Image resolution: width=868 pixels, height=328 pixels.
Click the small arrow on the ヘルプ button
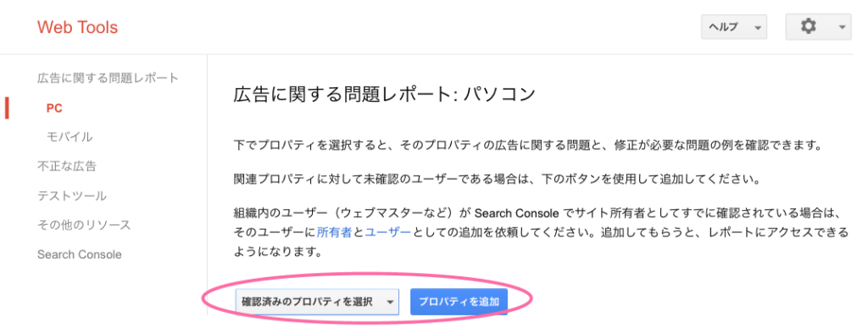[758, 27]
